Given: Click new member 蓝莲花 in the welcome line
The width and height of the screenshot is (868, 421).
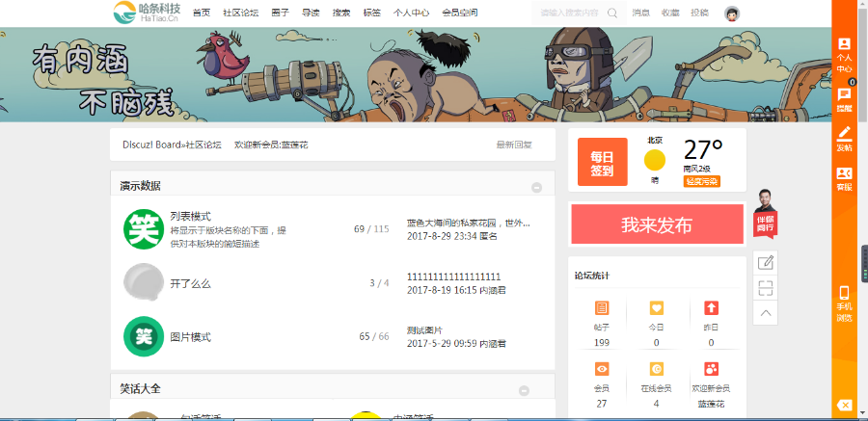Looking at the screenshot, I should click(294, 145).
